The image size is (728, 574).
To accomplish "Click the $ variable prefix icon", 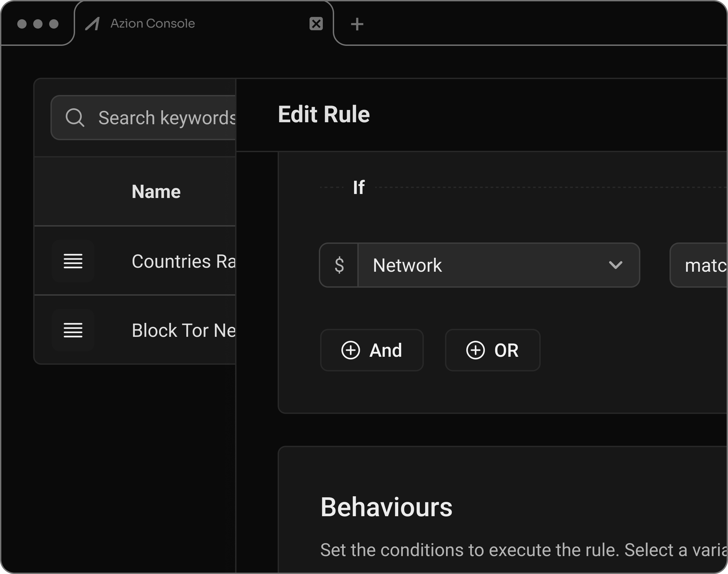I will tap(339, 265).
